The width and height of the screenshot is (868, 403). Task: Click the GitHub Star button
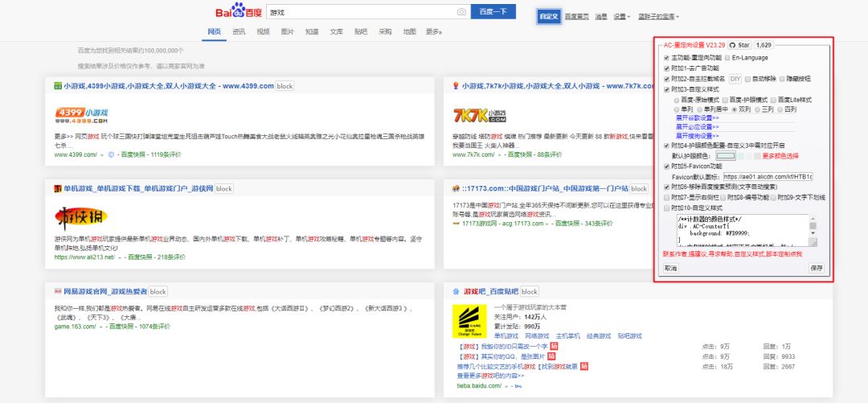[740, 46]
